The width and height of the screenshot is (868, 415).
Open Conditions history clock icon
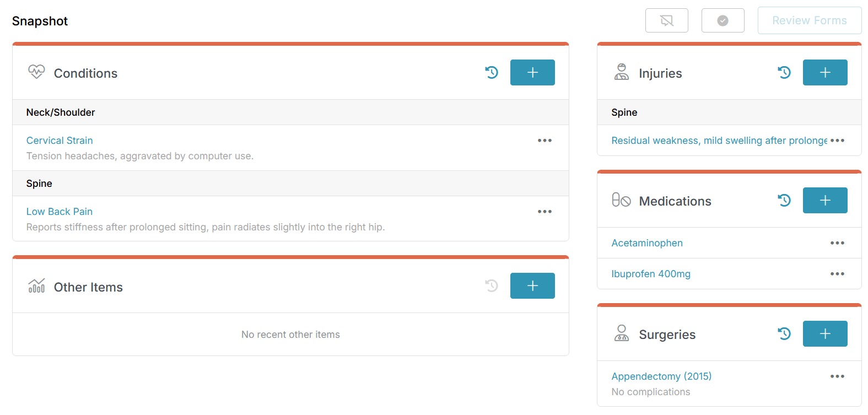492,72
